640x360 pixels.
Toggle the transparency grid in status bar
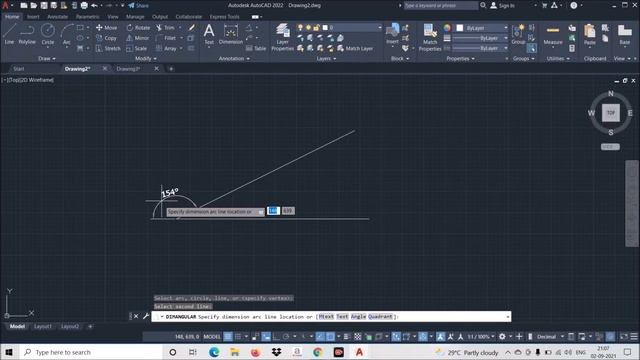(358, 337)
